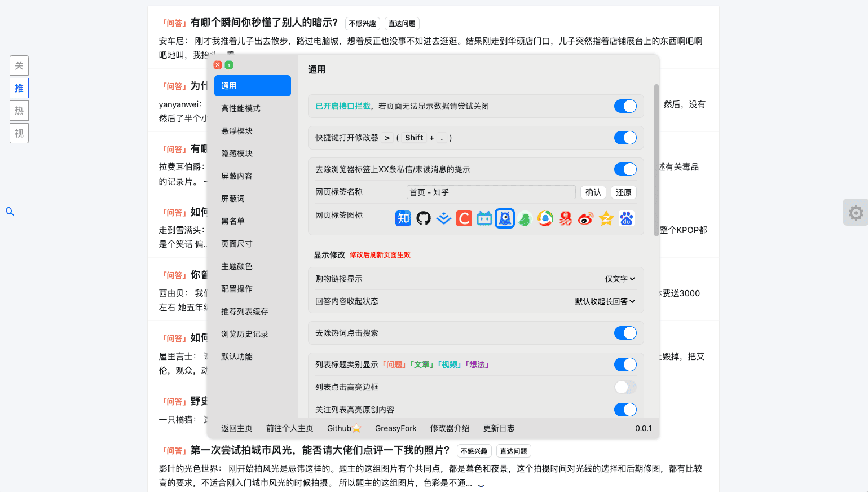Open 浏览历史记录 section

click(x=253, y=334)
